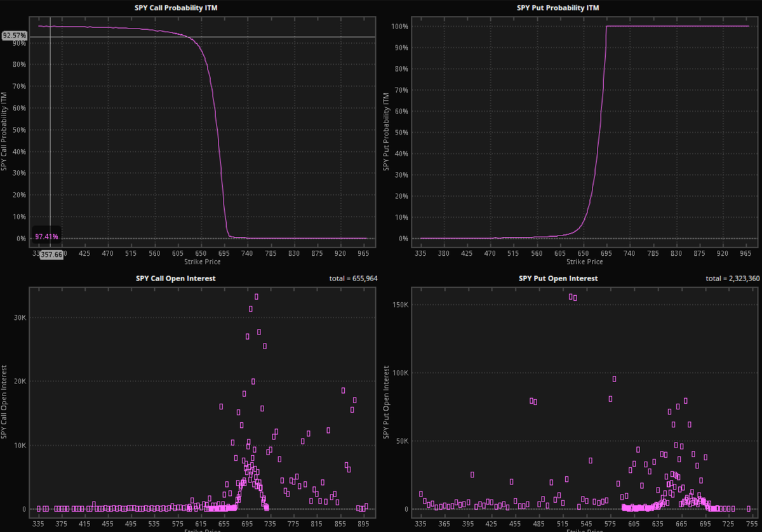Click the 695 strike tick on Call Probability chart
Image resolution: width=762 pixels, height=532 pixels.
pyautogui.click(x=224, y=253)
